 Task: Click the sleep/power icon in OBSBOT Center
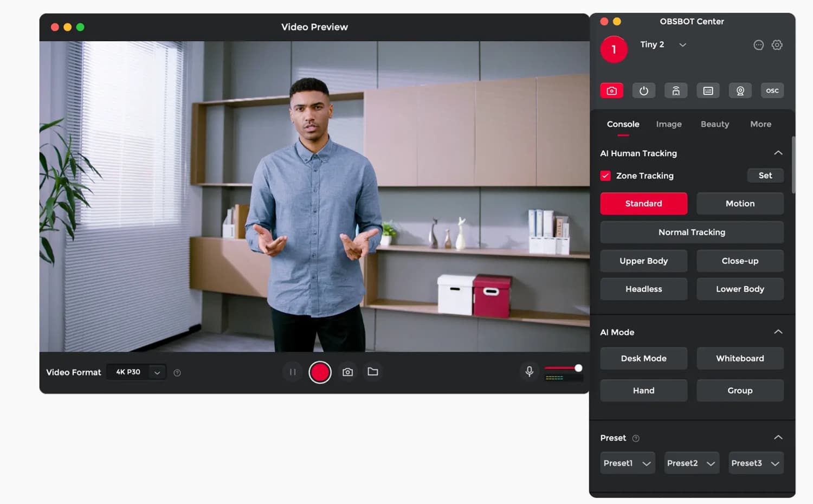click(x=644, y=91)
